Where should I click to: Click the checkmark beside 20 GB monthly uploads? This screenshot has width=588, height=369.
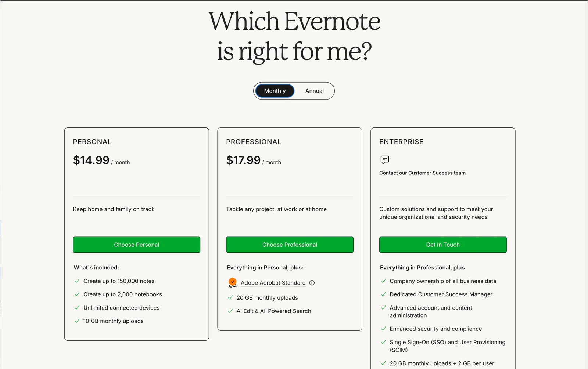[230, 297]
